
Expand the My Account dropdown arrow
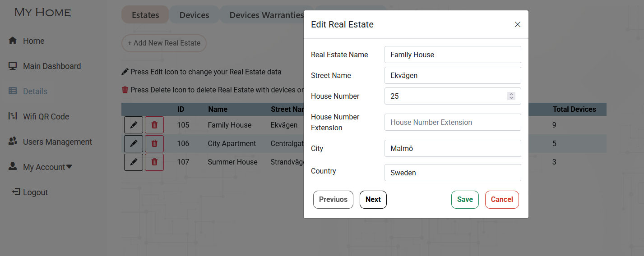(69, 167)
